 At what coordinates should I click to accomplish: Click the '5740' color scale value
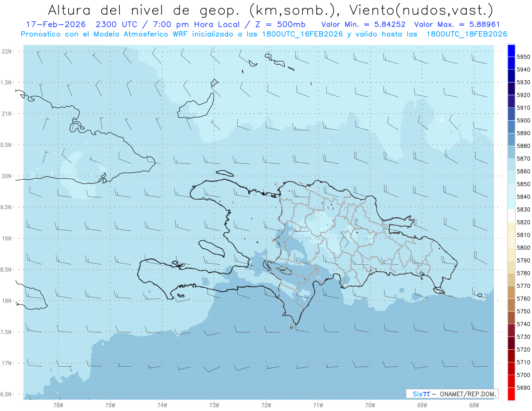click(x=524, y=324)
